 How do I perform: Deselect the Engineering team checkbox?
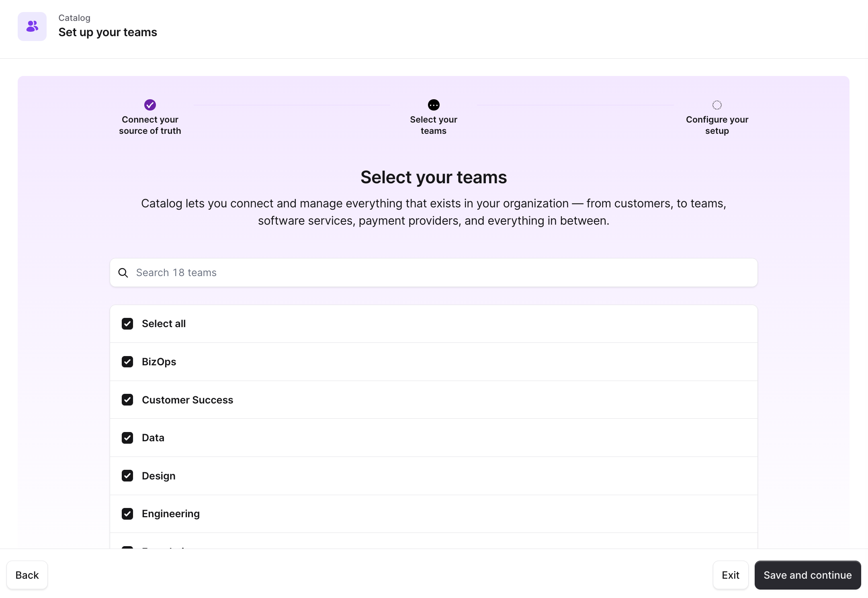click(127, 514)
